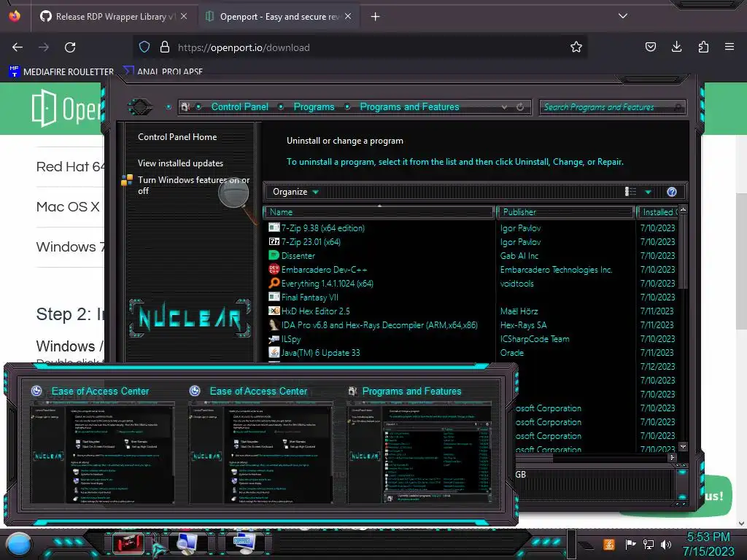Go back with the browser back arrow
Image resolution: width=747 pixels, height=560 pixels.
click(18, 47)
